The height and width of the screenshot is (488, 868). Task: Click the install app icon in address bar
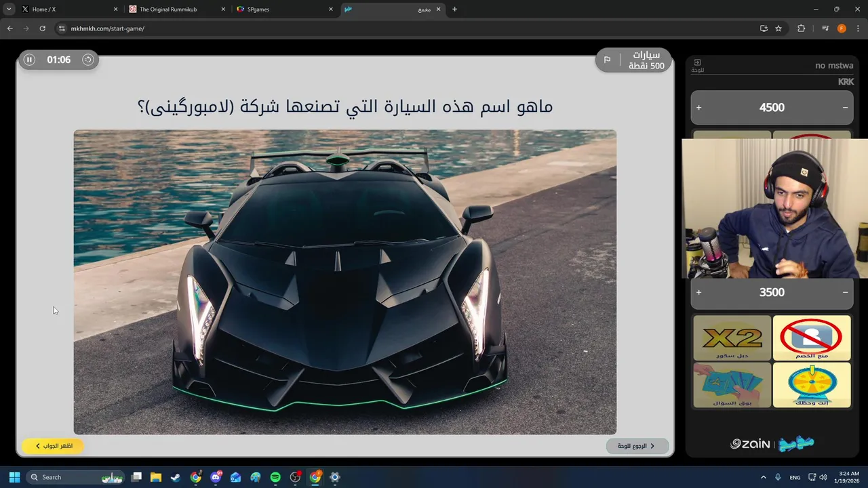tap(764, 28)
